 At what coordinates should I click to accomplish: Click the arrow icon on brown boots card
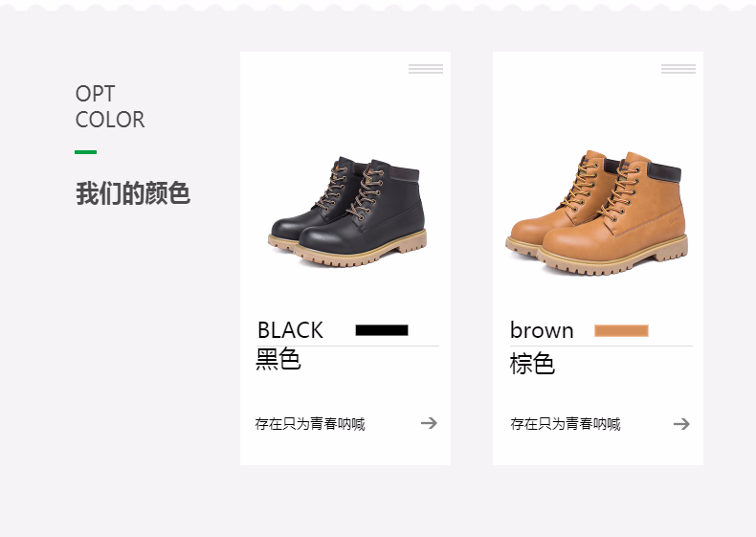click(681, 424)
